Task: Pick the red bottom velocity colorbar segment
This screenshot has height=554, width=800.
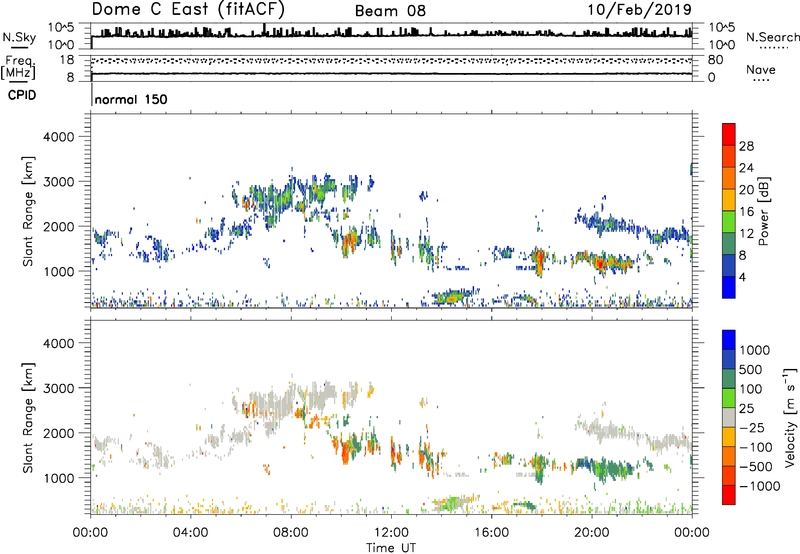Action: coord(729,495)
